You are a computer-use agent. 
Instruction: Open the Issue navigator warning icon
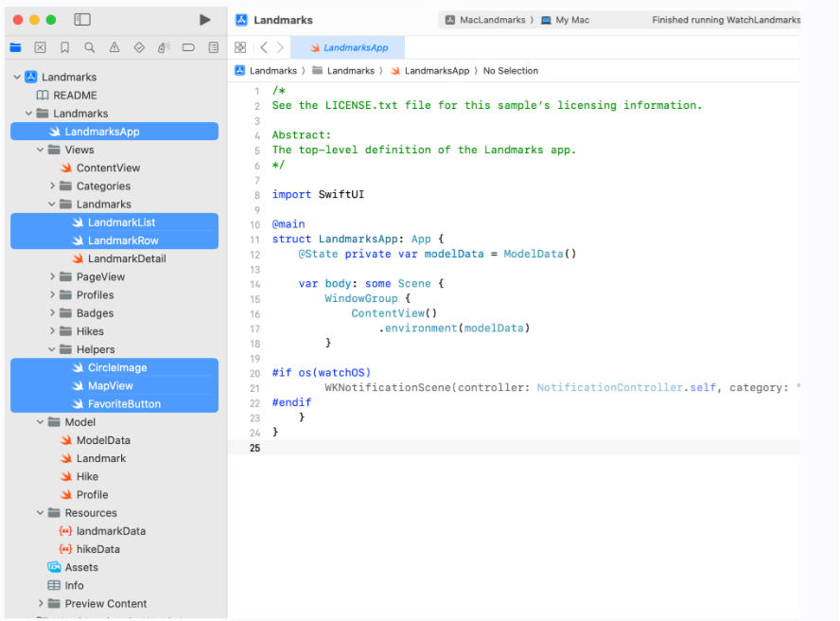[x=114, y=47]
